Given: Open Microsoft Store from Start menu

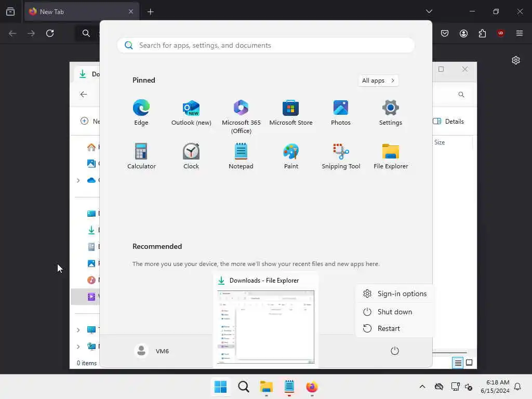Looking at the screenshot, I should click(291, 113).
